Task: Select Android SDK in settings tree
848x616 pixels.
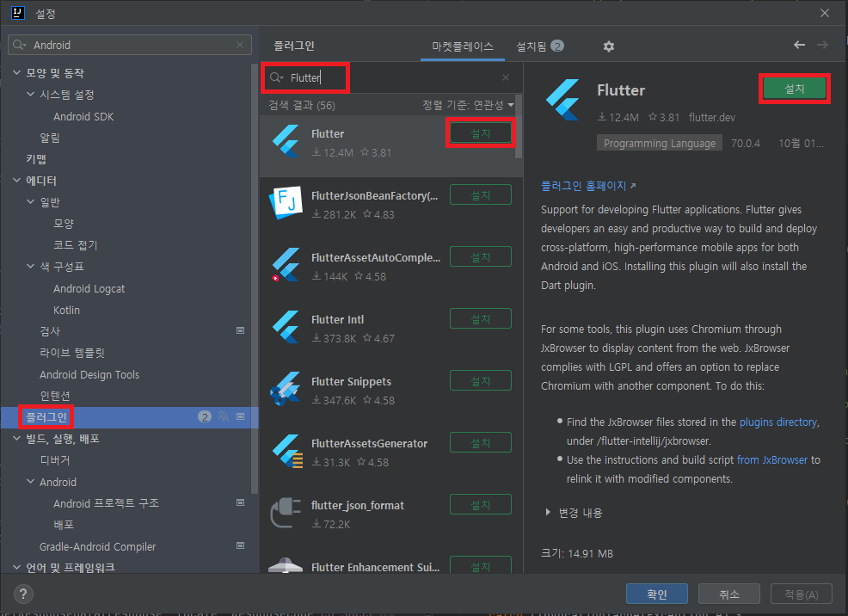Action: tap(83, 116)
